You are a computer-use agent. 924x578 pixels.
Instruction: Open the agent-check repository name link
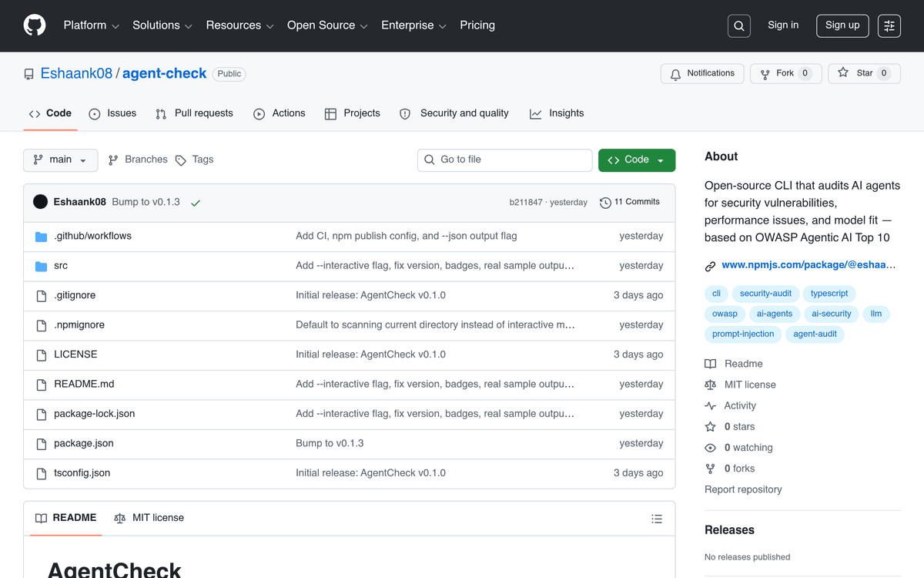[164, 74]
